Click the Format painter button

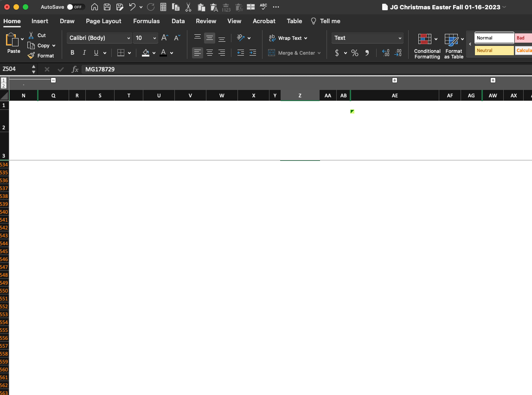click(x=41, y=56)
